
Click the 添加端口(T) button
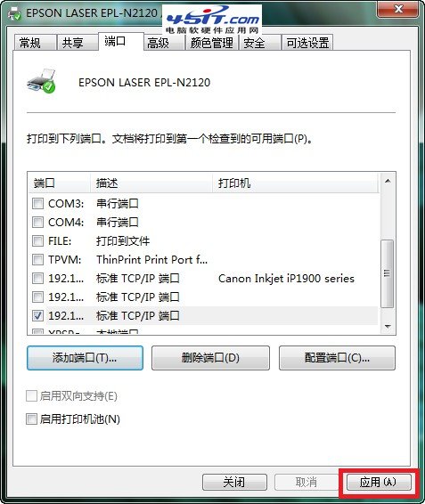(x=85, y=358)
